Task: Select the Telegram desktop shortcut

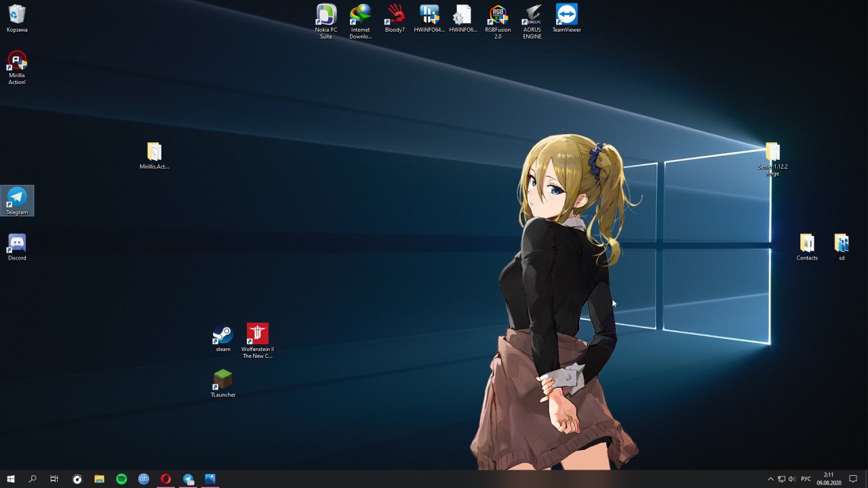Action: click(x=17, y=201)
